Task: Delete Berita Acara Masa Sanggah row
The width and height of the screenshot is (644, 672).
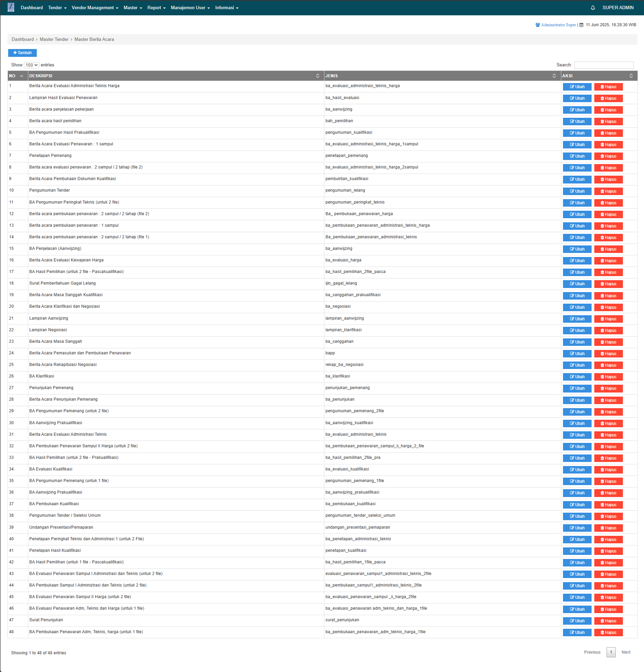Action: point(608,342)
